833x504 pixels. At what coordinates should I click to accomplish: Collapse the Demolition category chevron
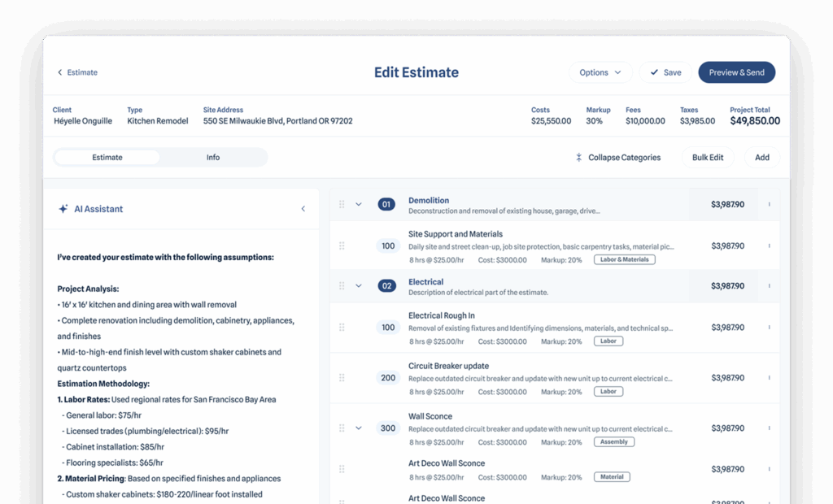click(x=359, y=204)
